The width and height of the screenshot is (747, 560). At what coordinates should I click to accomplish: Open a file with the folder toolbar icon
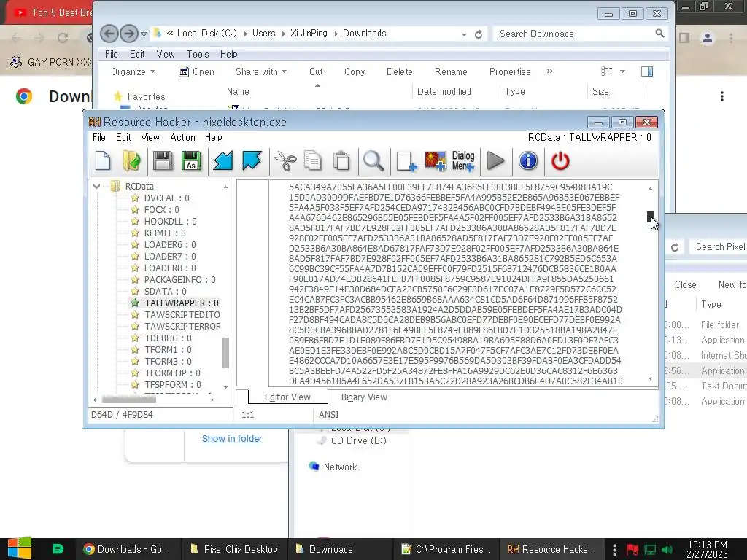(x=131, y=161)
